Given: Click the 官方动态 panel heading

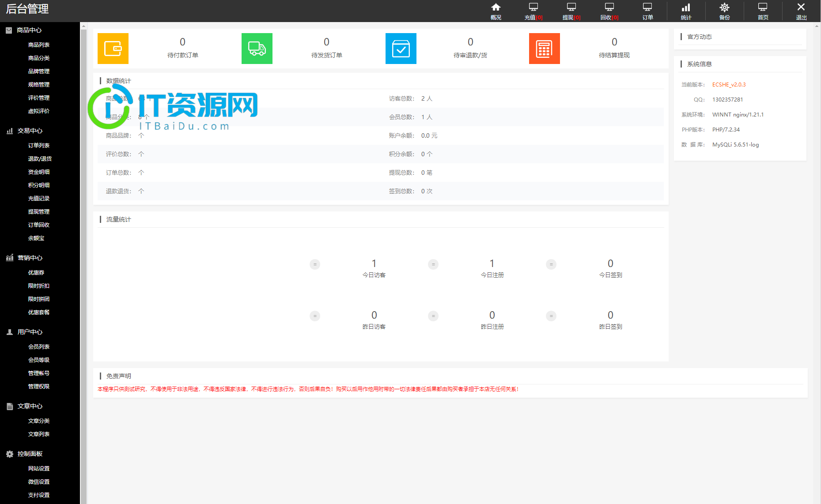Looking at the screenshot, I should pos(700,37).
